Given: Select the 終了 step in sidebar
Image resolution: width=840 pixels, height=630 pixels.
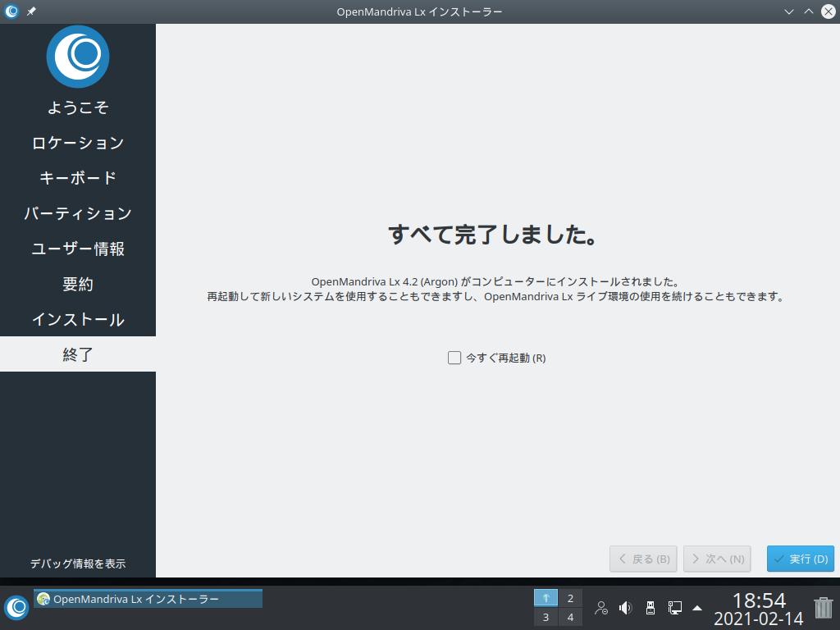Looking at the screenshot, I should coord(78,354).
